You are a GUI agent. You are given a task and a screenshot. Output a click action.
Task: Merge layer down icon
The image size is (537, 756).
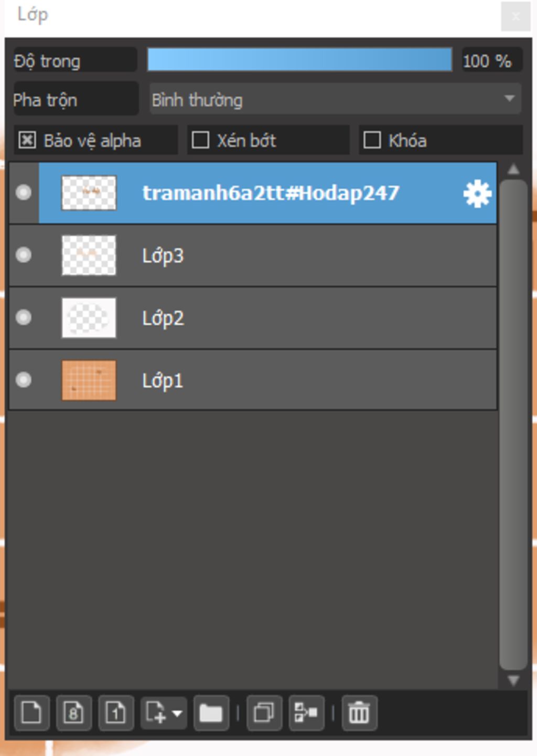click(x=306, y=713)
